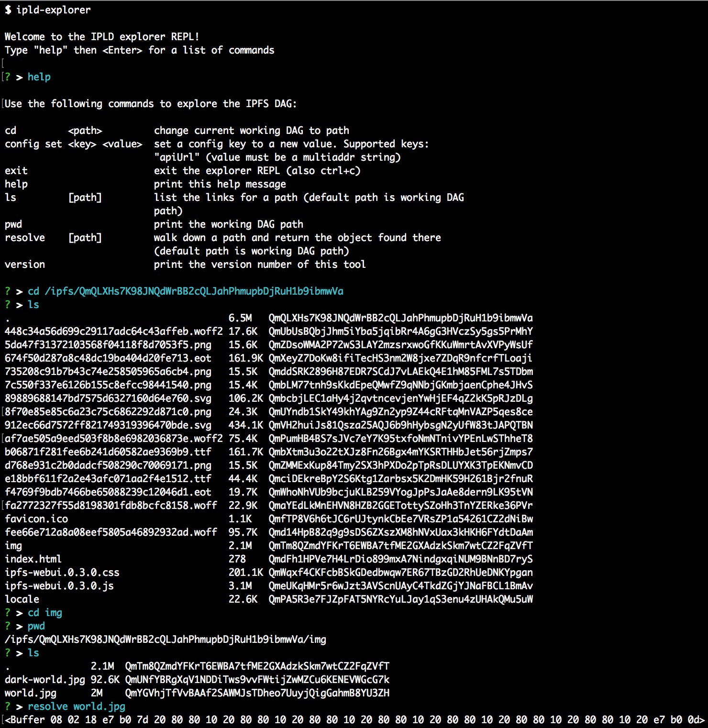
Task: Click the 6.5M size of root entry
Action: coord(240,318)
